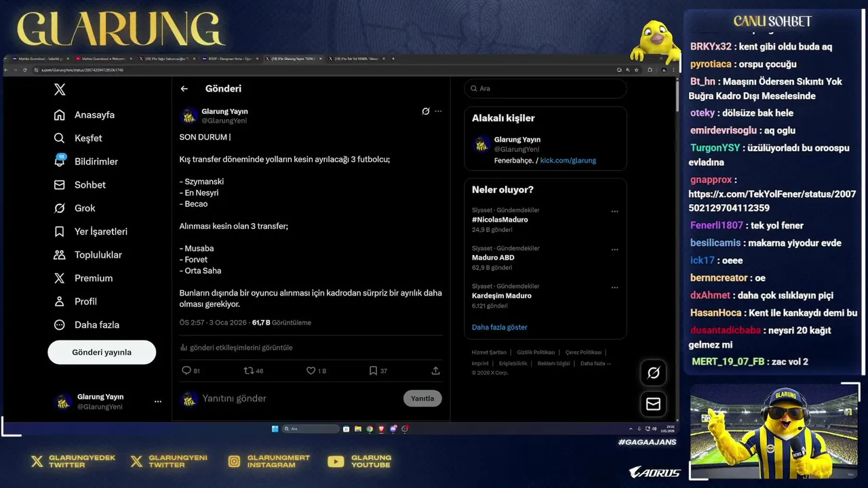
Task: Expand Daha fazla menu
Action: 87,325
